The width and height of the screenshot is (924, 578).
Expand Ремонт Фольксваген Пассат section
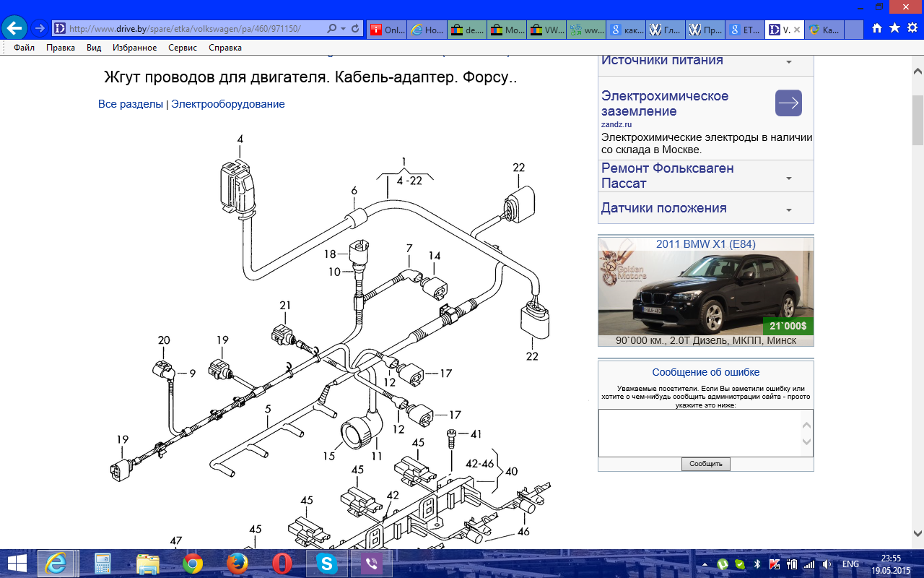(788, 178)
